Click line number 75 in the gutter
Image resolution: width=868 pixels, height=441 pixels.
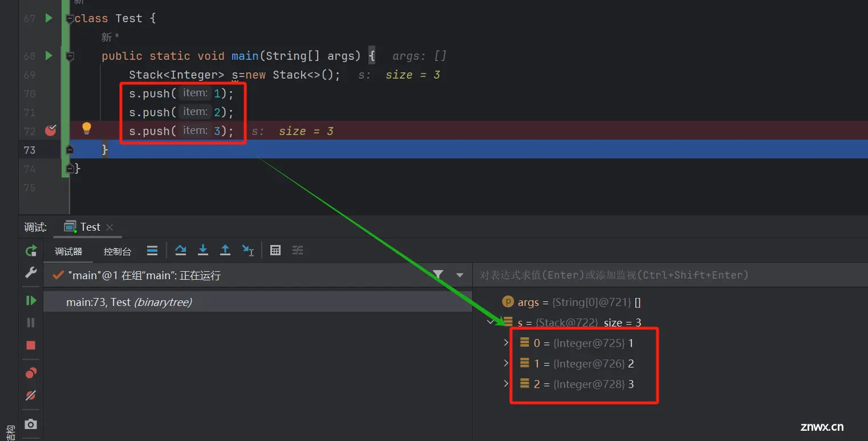click(29, 187)
